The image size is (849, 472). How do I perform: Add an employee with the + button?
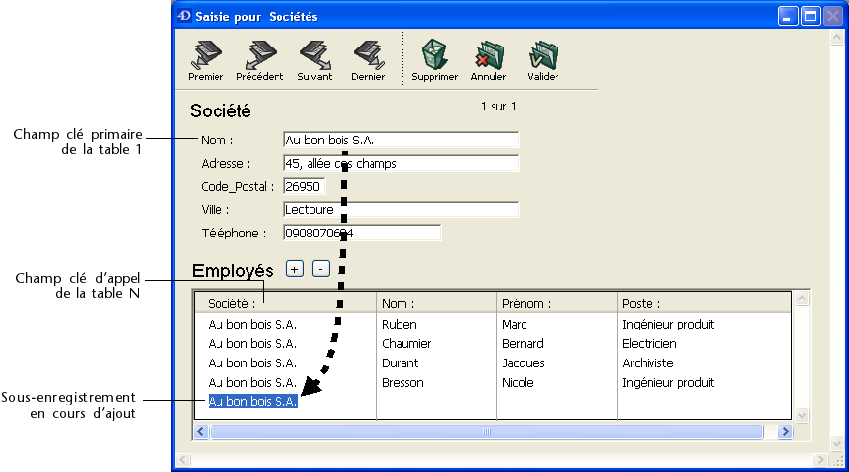(295, 269)
